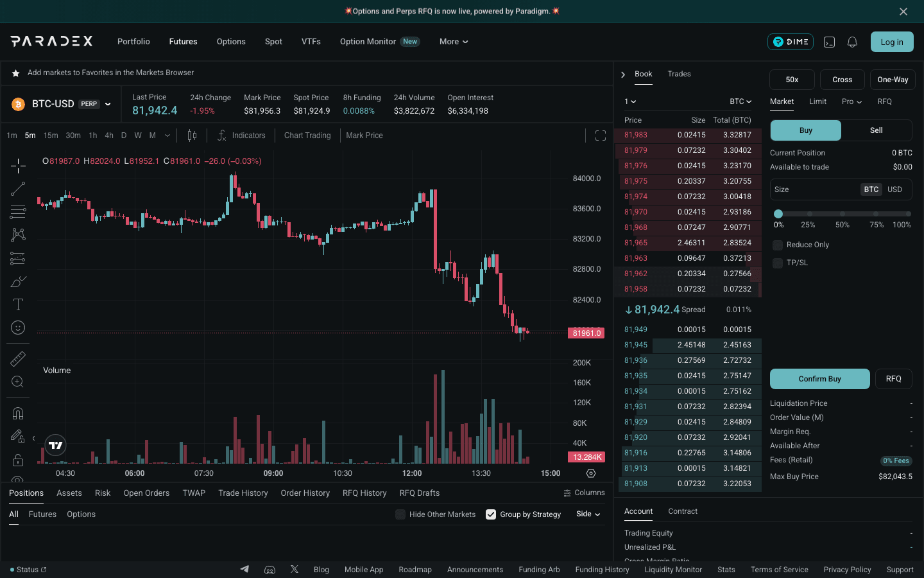Switch to the Trades tab
This screenshot has height=578, width=924.
click(x=679, y=74)
